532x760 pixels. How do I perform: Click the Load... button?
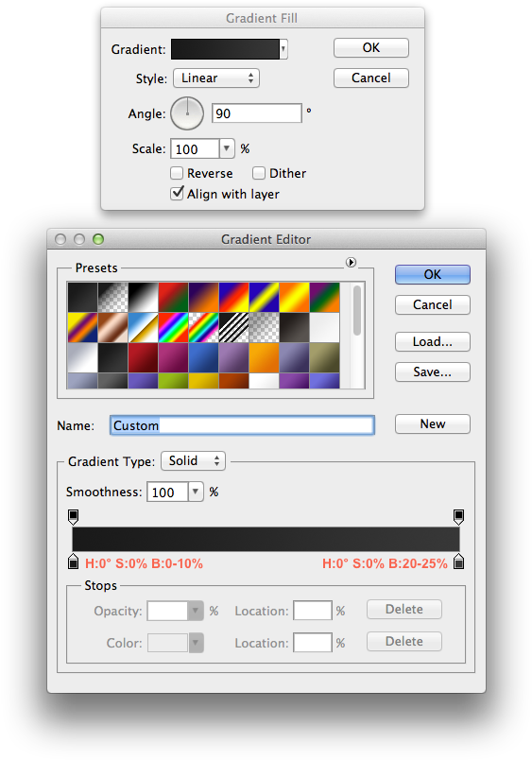432,341
